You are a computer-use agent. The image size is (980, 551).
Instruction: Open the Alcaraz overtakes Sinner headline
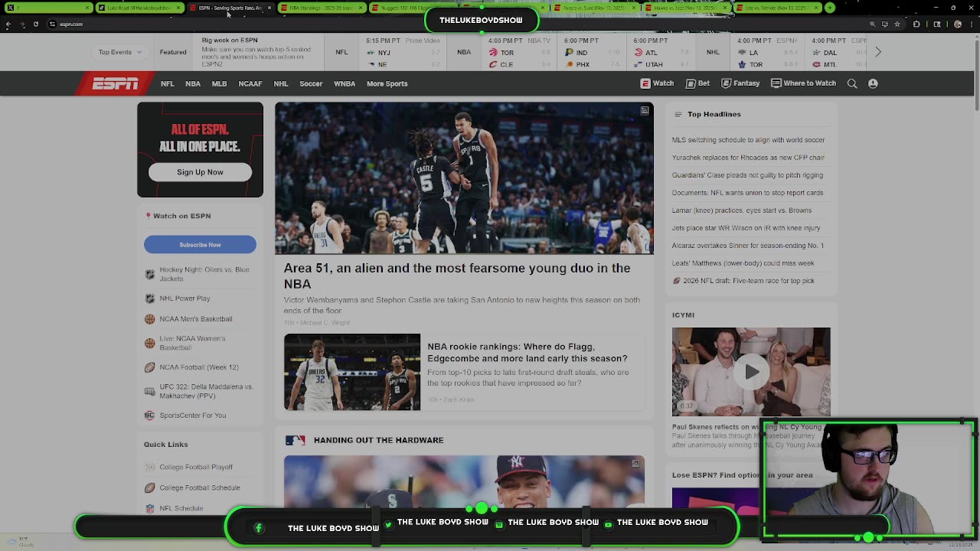tap(748, 246)
